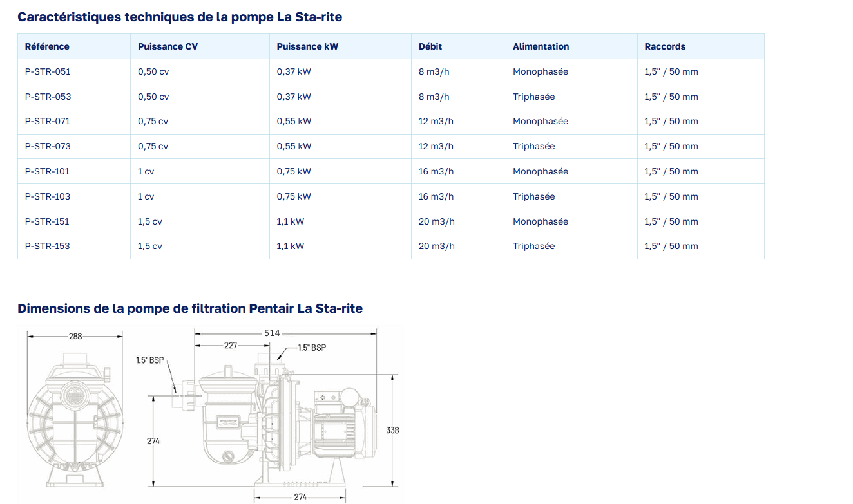
Task: Click '20 m3/h' in the P-STR-153 row
Action: (x=437, y=246)
